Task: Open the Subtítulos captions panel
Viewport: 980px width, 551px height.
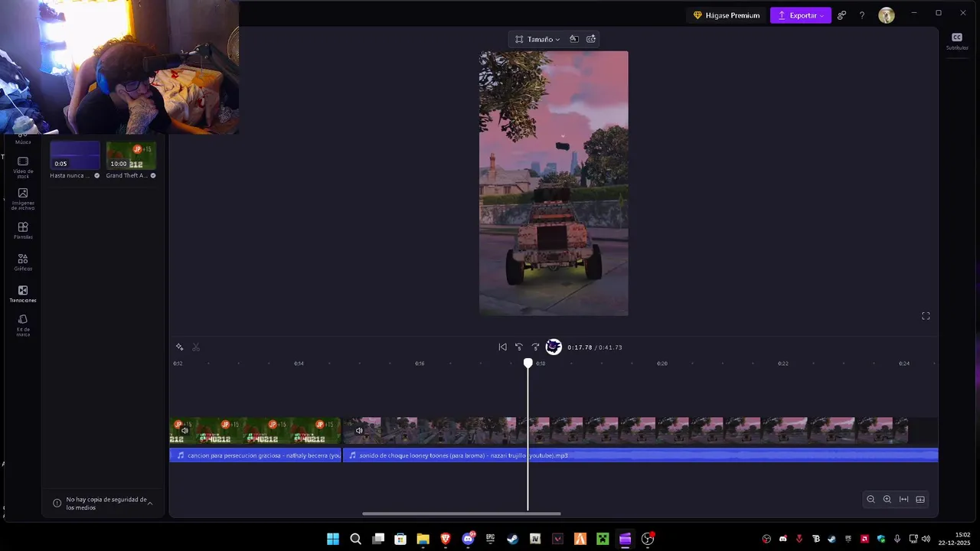Action: pyautogui.click(x=956, y=41)
